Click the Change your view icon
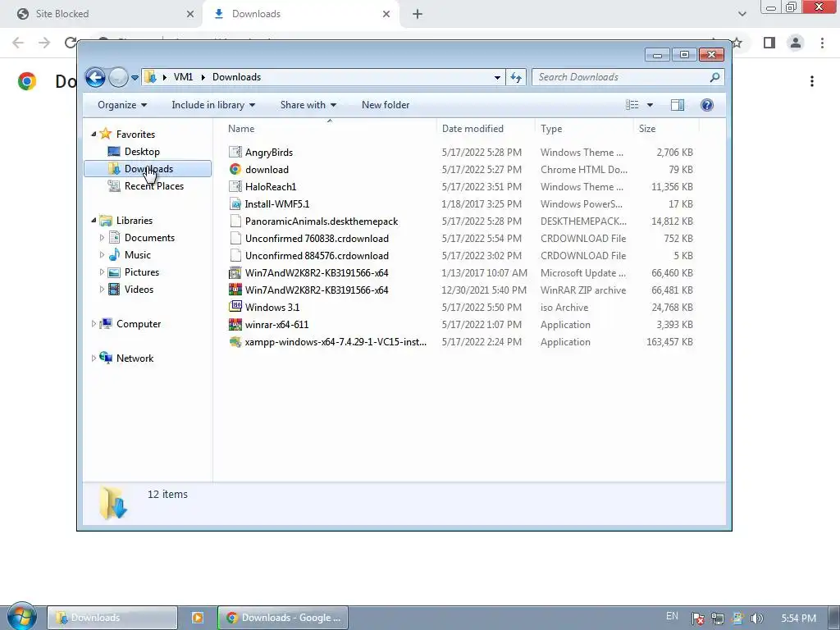 click(x=632, y=105)
